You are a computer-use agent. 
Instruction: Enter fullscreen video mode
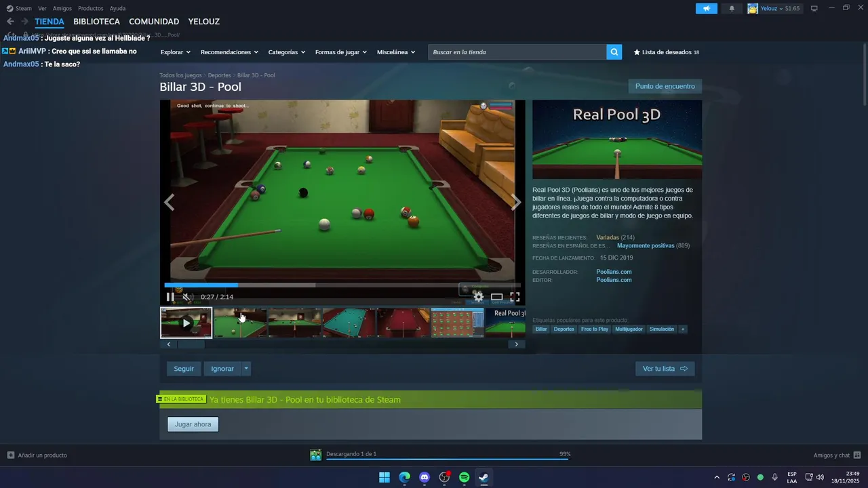point(515,297)
